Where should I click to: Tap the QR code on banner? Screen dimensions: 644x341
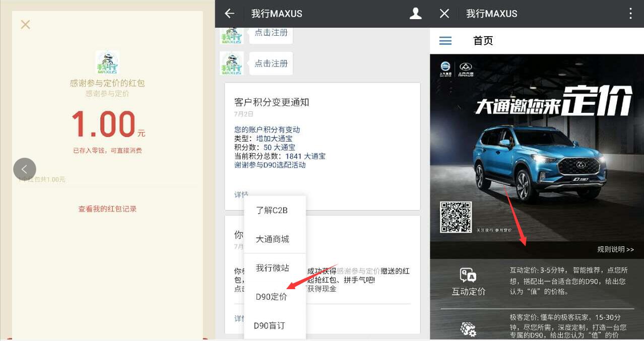pyautogui.click(x=456, y=217)
